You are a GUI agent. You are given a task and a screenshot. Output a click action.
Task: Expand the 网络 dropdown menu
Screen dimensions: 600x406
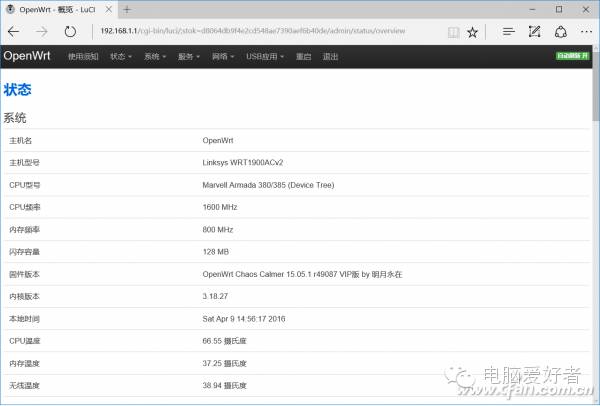coord(223,57)
